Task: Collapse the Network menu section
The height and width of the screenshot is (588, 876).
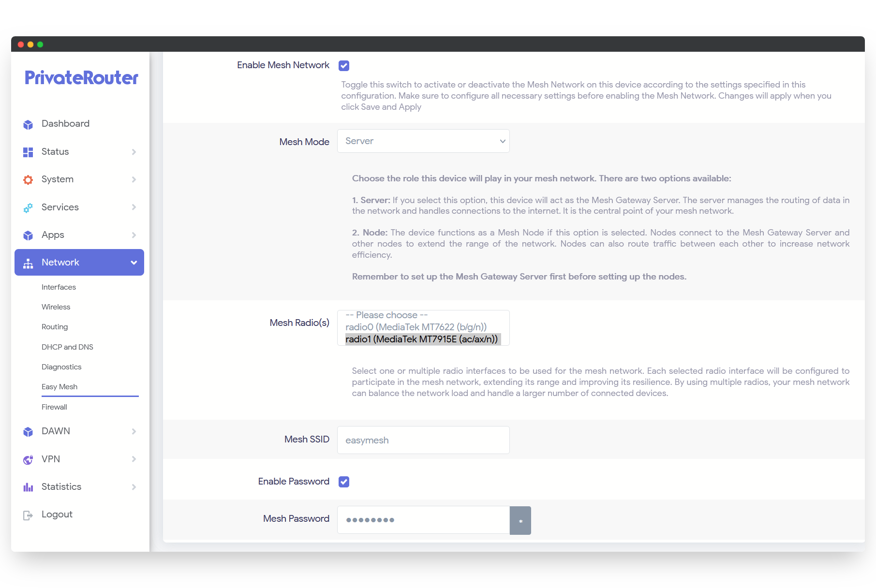Action: [x=134, y=263]
